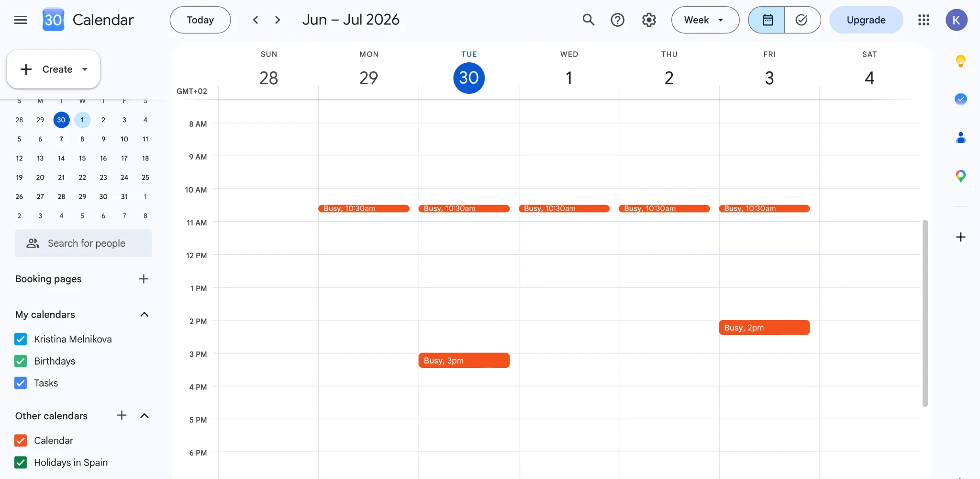
Task: Open the Week view dropdown
Action: pos(705,20)
